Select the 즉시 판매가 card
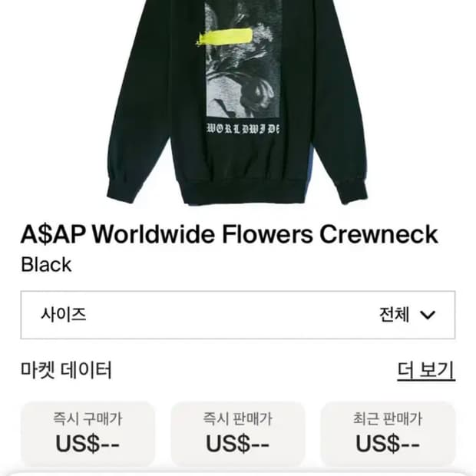 pos(238,434)
